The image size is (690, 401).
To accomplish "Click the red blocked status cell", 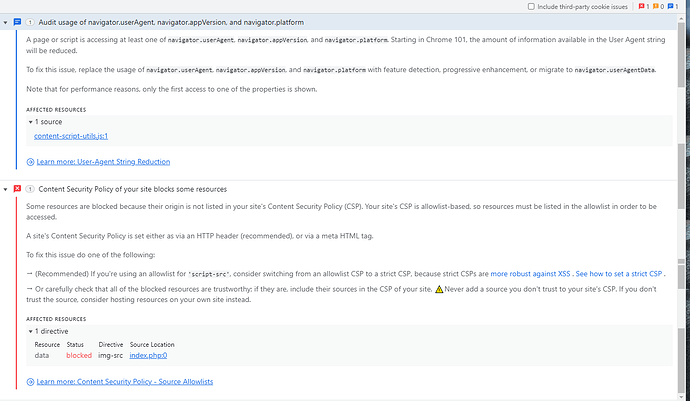I will point(79,355).
